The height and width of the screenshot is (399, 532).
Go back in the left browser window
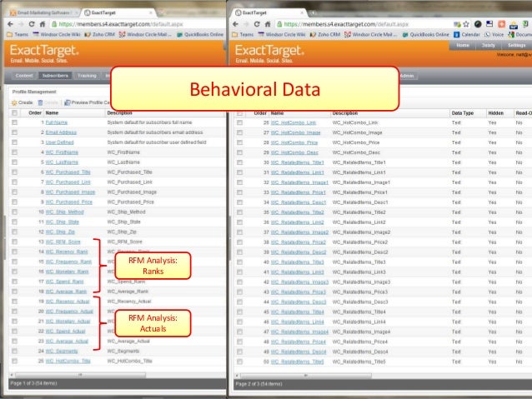11,24
